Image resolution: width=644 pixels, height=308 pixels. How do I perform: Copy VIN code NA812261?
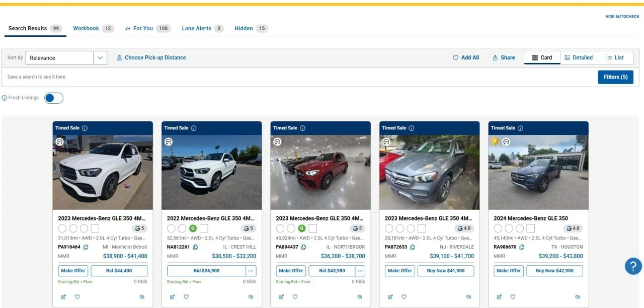[195, 247]
